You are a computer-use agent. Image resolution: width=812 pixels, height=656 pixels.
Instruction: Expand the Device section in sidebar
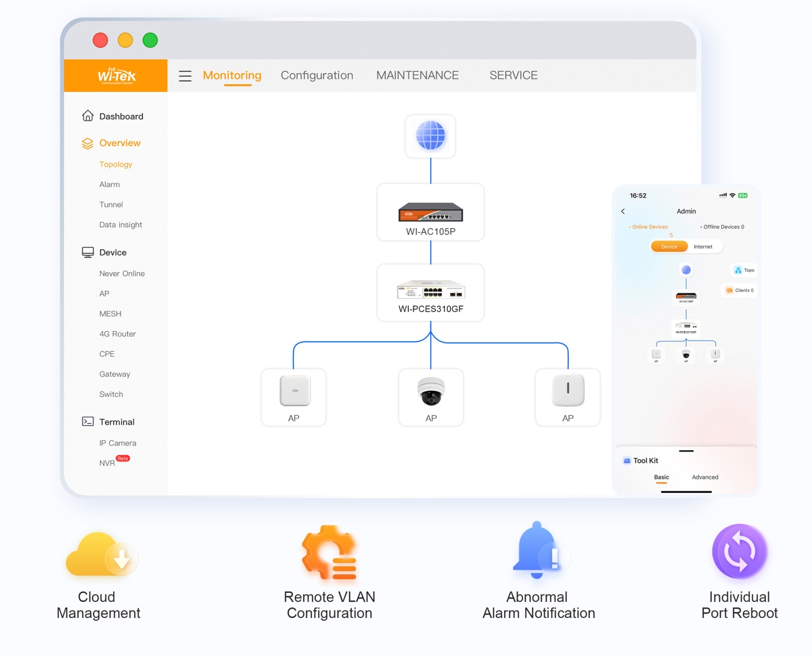pos(112,253)
